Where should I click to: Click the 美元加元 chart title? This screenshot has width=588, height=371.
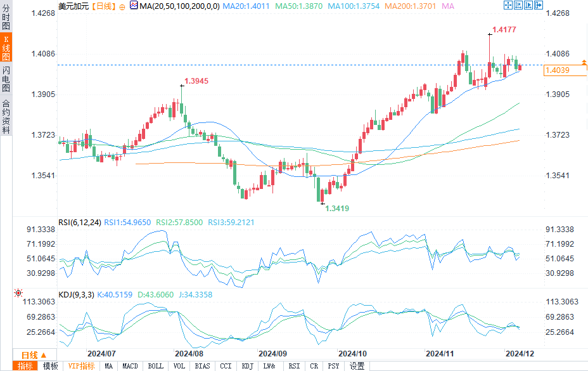click(x=74, y=6)
